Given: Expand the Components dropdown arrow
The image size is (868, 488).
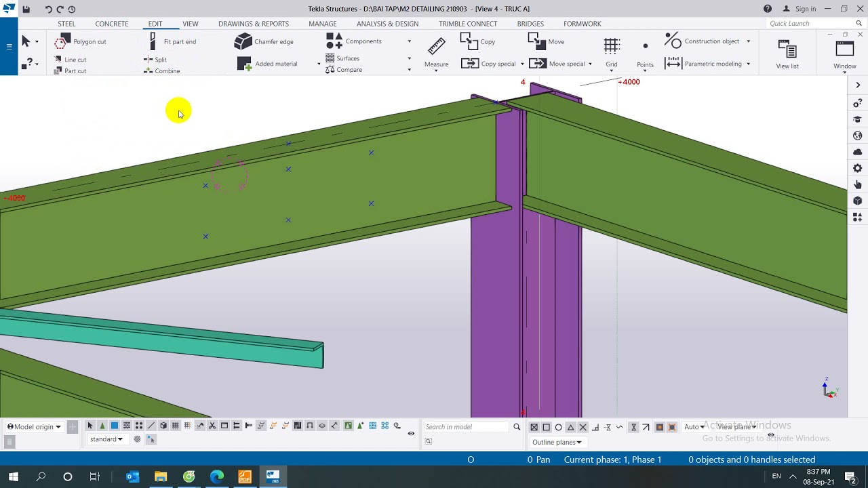Looking at the screenshot, I should point(409,41).
